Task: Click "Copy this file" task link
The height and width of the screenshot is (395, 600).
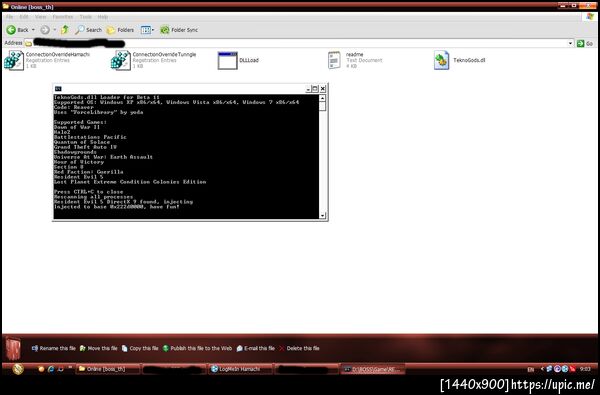Action: click(x=140, y=348)
